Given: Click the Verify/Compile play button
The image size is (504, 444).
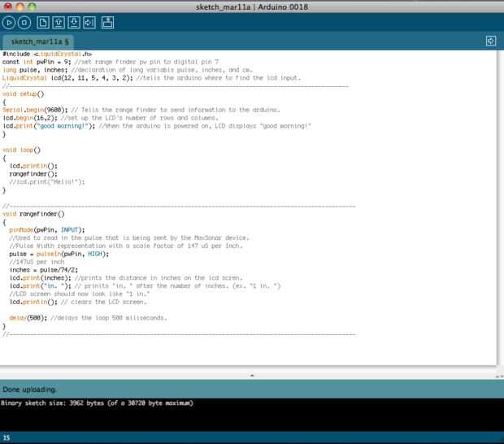Looking at the screenshot, I should tap(9, 23).
